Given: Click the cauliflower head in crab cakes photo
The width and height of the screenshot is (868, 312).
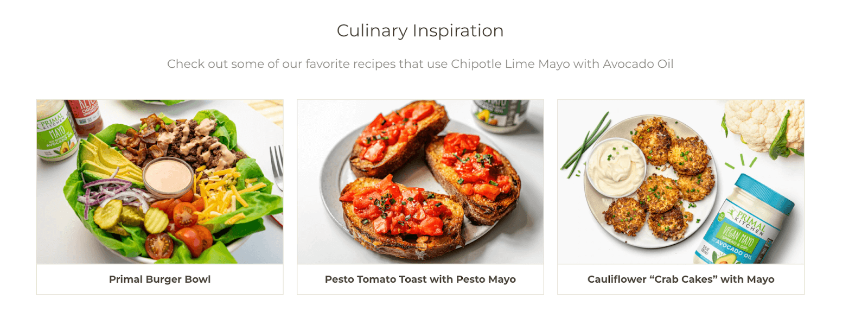Looking at the screenshot, I should click(764, 125).
